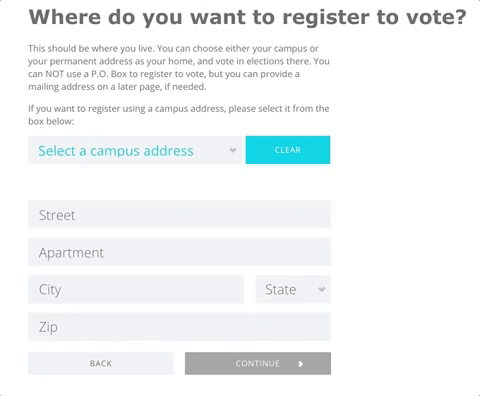Viewport: 480px width, 396px height.
Task: Click the page heading about registering to vote
Action: 247,17
